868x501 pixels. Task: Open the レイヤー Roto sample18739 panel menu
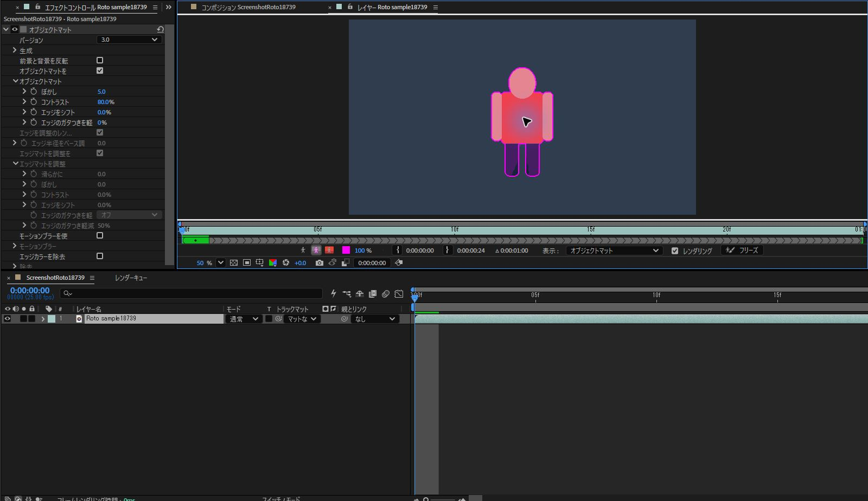(435, 7)
